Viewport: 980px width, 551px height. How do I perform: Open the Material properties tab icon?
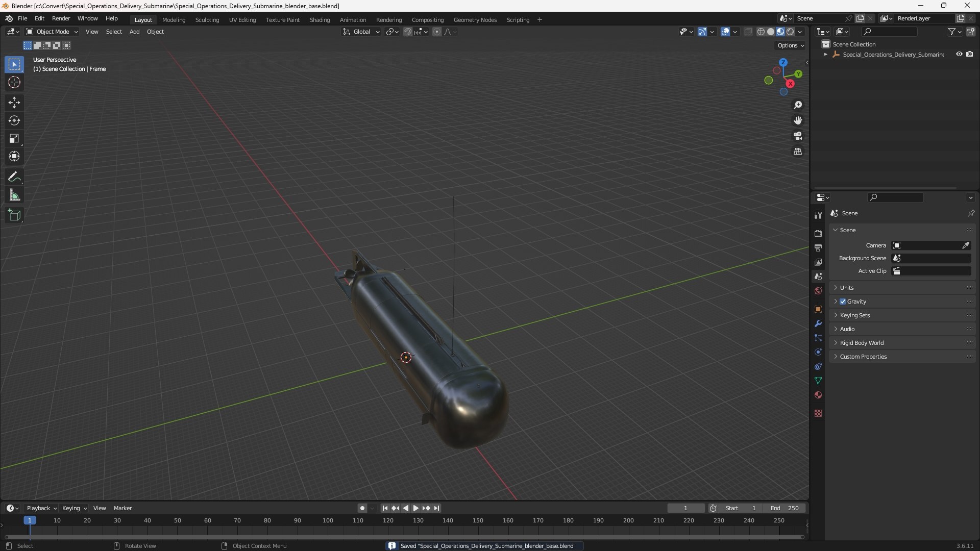(x=818, y=395)
